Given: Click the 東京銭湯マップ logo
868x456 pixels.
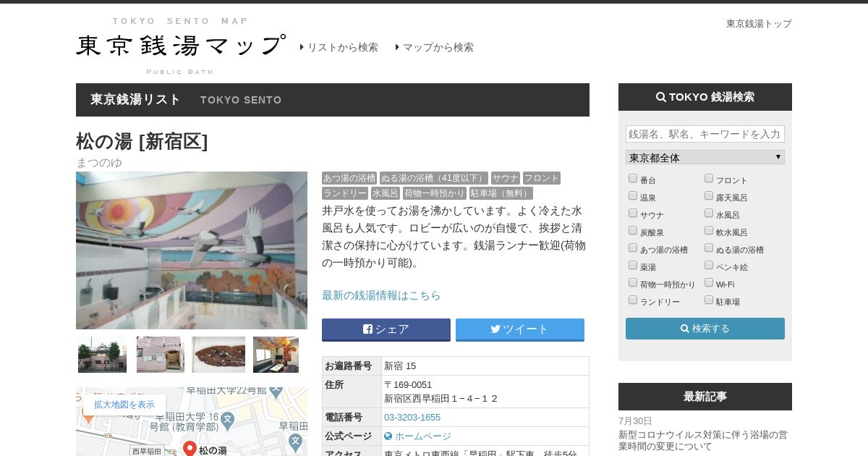Looking at the screenshot, I should point(181,46).
